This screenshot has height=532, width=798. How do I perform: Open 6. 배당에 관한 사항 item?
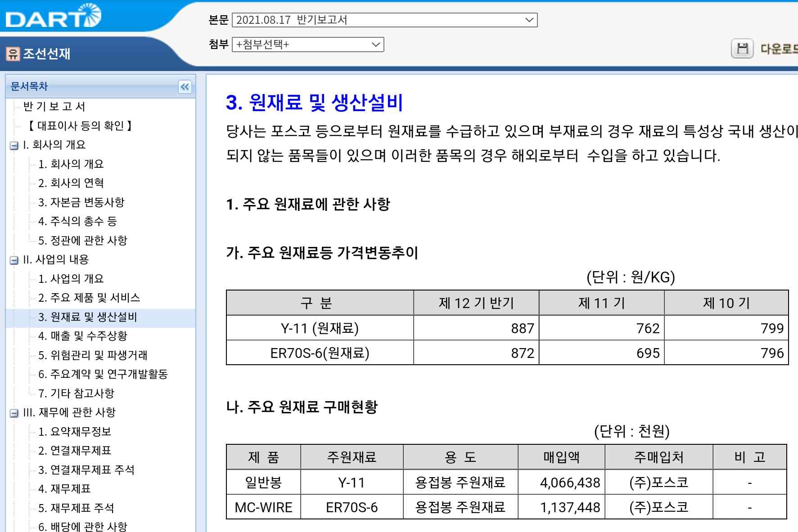coord(82,526)
